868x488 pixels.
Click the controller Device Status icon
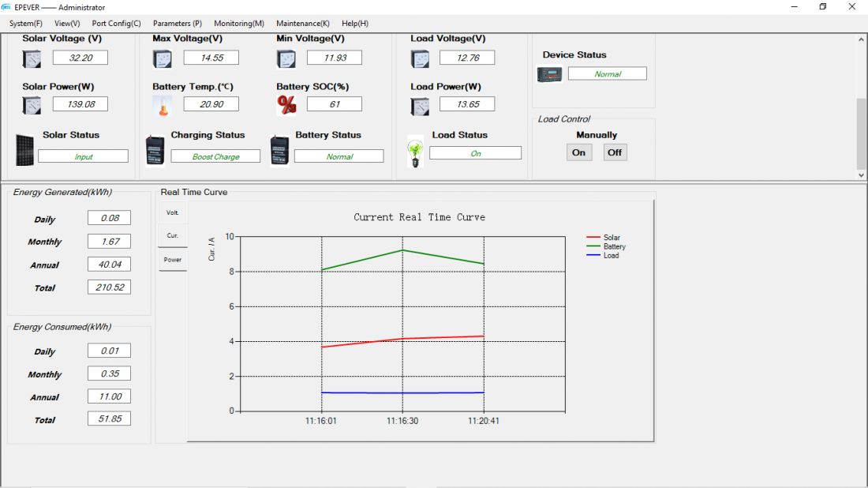(550, 74)
